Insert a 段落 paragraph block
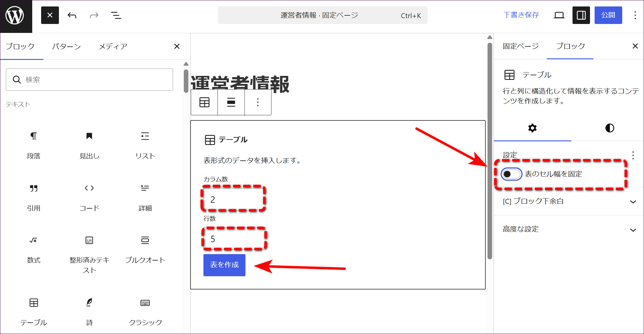 tap(34, 145)
